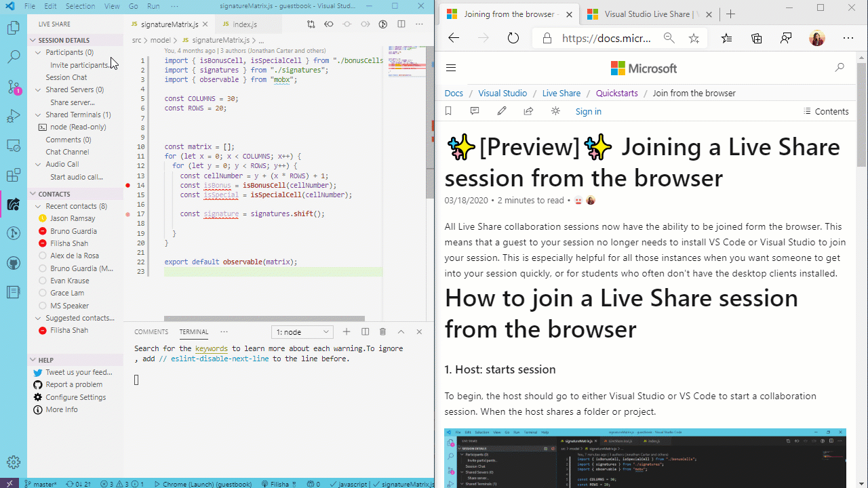The width and height of the screenshot is (868, 488).
Task: Open the Settings gear at bottom of activity bar
Action: tap(14, 462)
